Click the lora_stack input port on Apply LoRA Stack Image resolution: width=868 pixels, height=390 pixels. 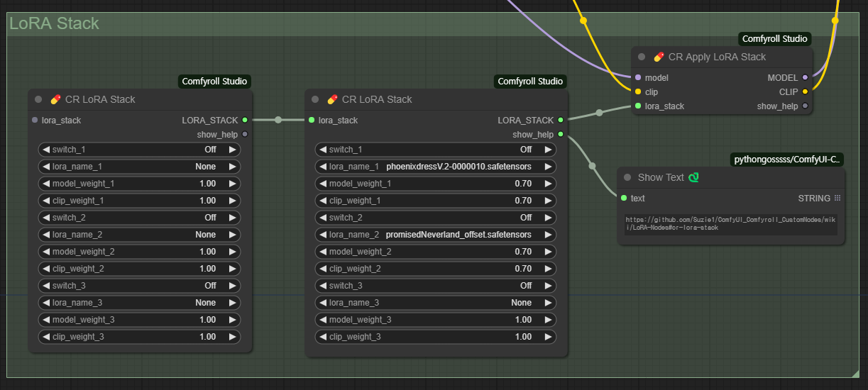[638, 106]
